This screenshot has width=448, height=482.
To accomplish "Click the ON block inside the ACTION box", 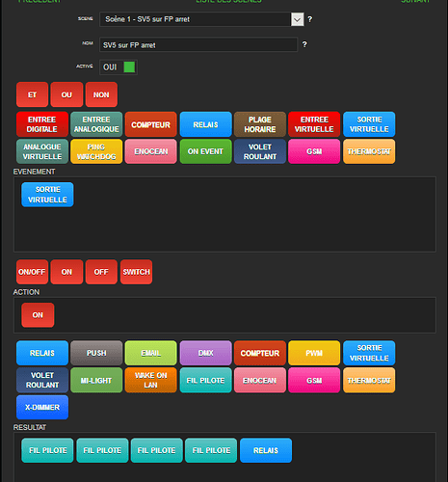I will pyautogui.click(x=38, y=315).
